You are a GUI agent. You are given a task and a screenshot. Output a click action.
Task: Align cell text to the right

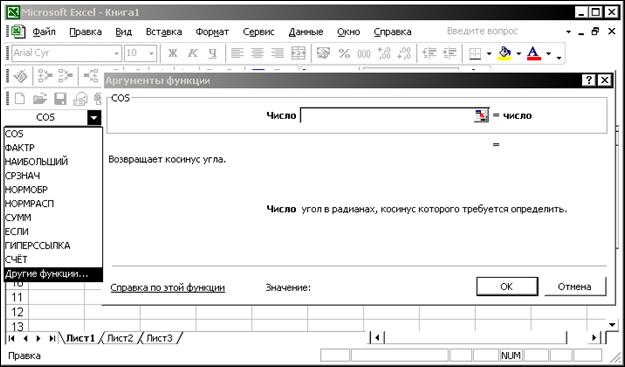point(277,53)
